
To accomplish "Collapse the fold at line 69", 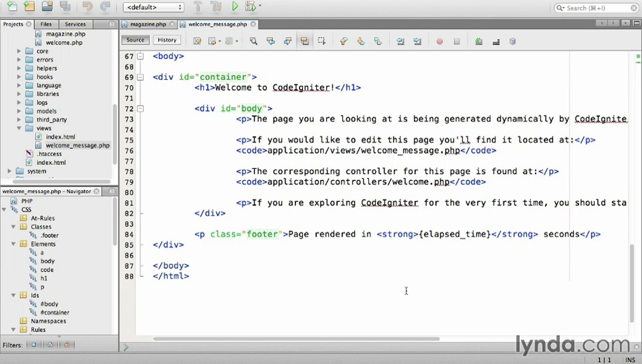I will 141,77.
